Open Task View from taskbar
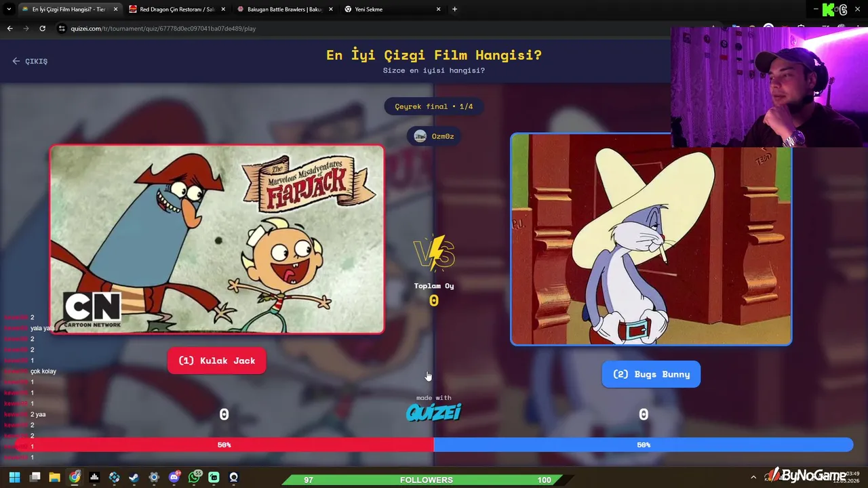868x488 pixels. click(x=35, y=477)
